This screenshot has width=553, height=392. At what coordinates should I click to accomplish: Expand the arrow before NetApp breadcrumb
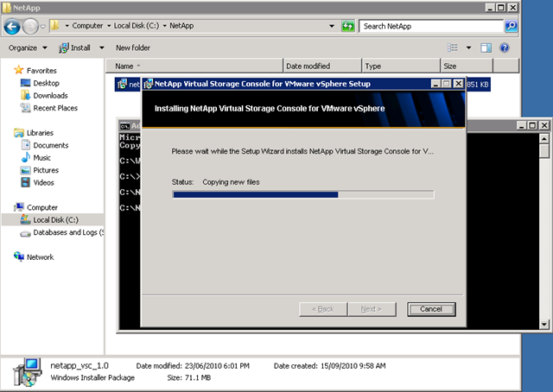[164, 26]
